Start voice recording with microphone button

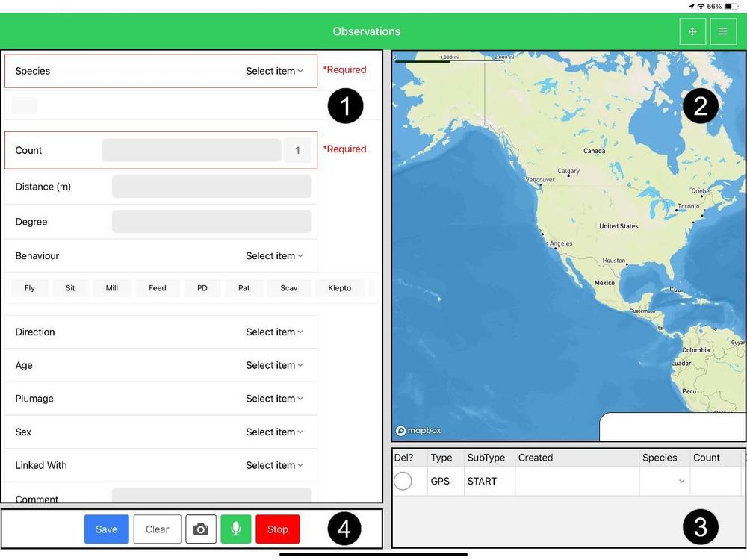[x=236, y=529]
